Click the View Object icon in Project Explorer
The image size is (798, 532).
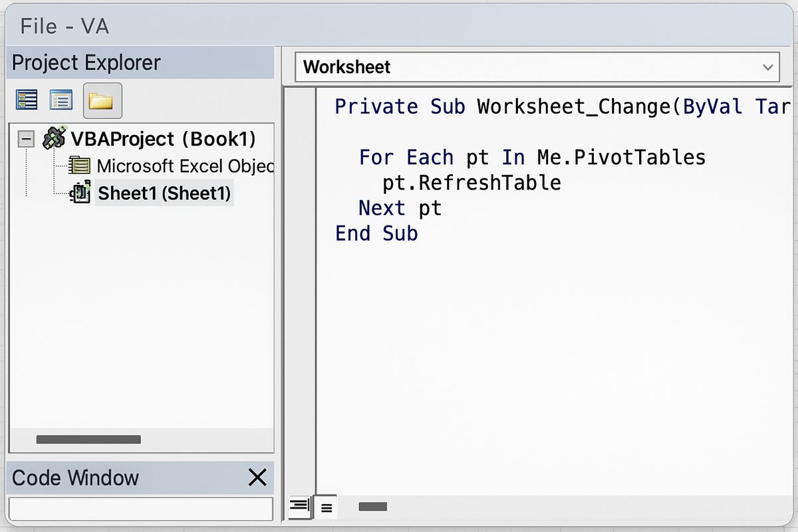pos(61,100)
